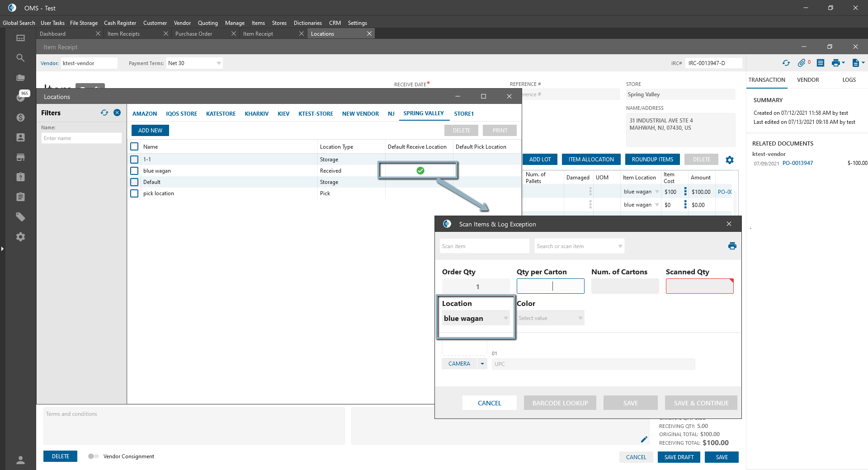Refresh the Locations filters
The height and width of the screenshot is (470, 868).
click(104, 113)
